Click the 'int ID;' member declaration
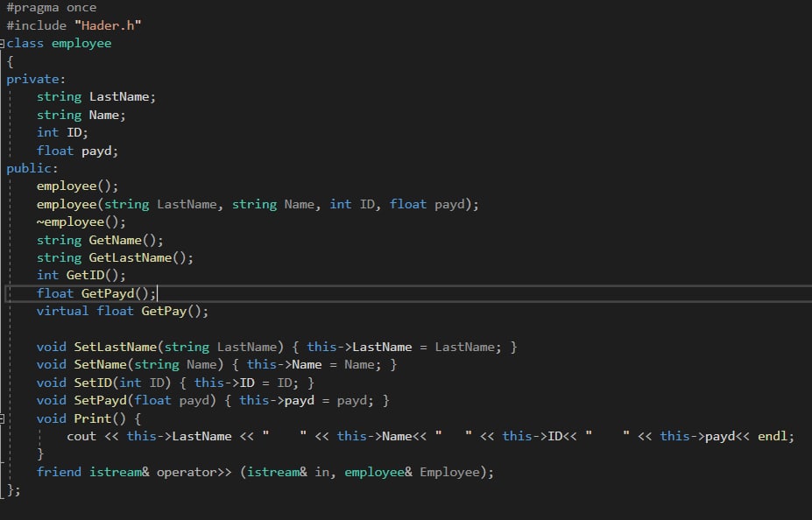This screenshot has height=520, width=812. point(62,132)
